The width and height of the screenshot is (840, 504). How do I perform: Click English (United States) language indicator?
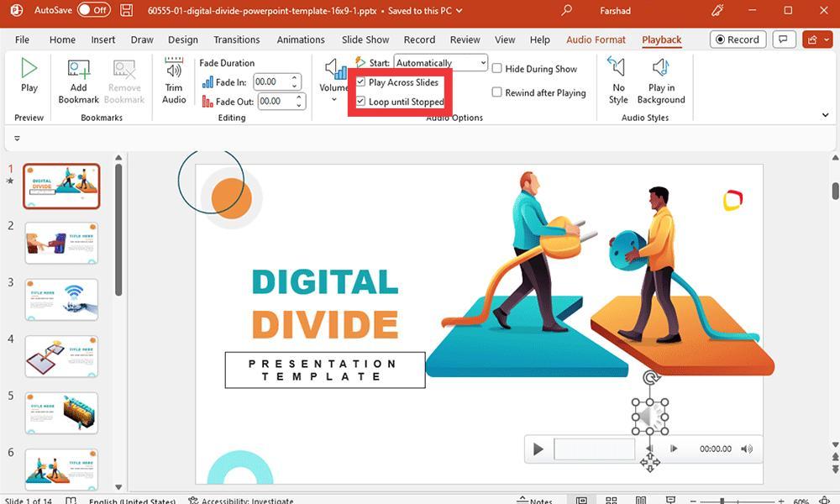[133, 501]
